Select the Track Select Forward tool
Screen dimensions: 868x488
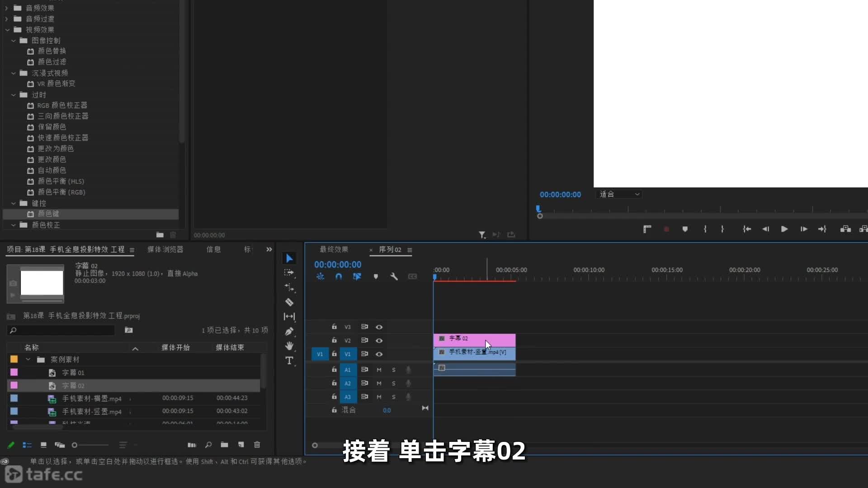point(289,272)
